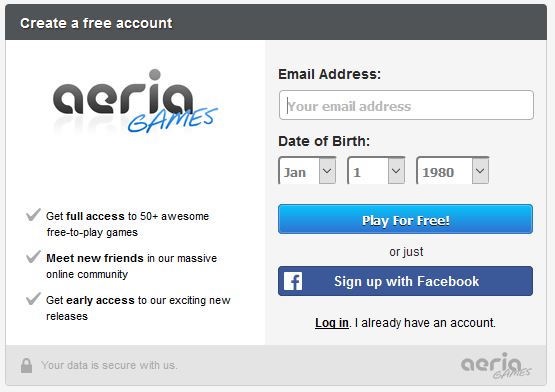Click the checkmark beside full access text
This screenshot has height=392, width=555.
tap(33, 214)
